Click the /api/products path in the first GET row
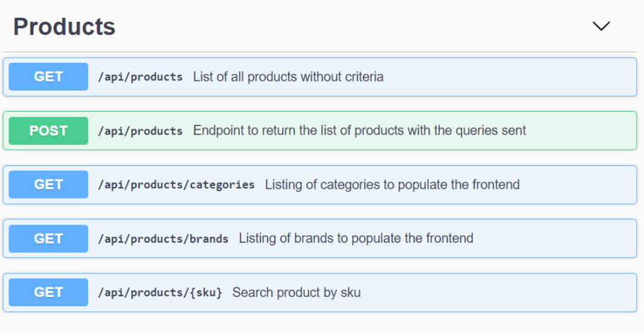The height and width of the screenshot is (332, 644). click(140, 77)
